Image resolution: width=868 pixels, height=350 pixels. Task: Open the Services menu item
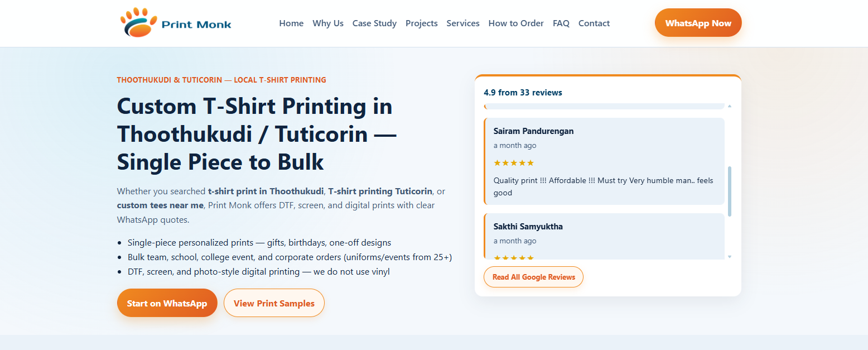click(463, 23)
